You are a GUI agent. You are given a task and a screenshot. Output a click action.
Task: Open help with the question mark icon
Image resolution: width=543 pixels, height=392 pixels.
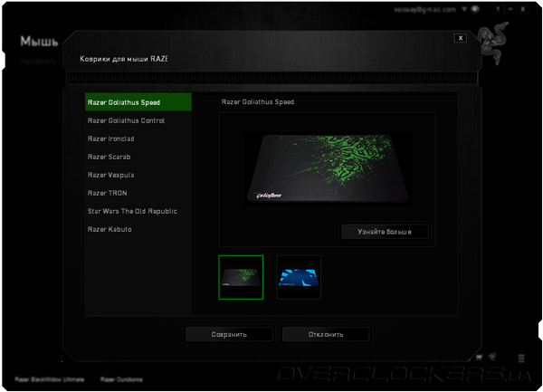(498, 9)
